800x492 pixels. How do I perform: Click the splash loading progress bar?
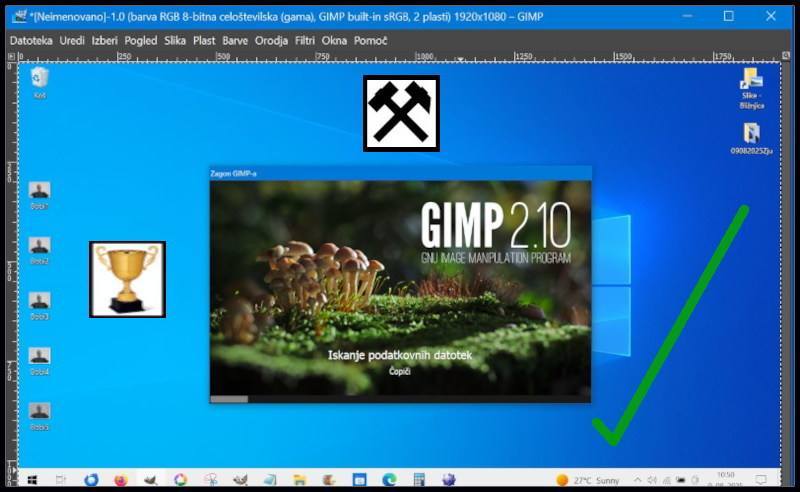[x=401, y=399]
